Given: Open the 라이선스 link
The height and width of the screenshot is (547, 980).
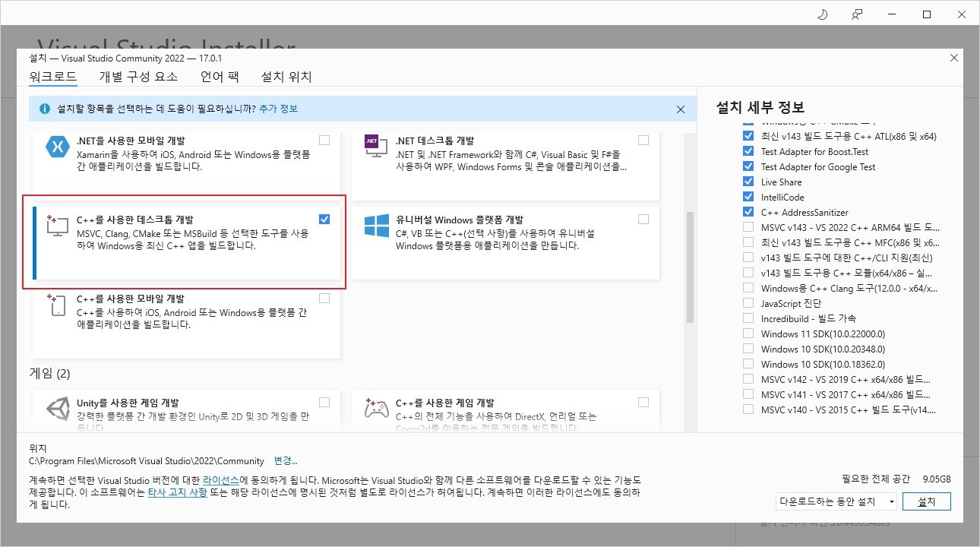Looking at the screenshot, I should 221,481.
